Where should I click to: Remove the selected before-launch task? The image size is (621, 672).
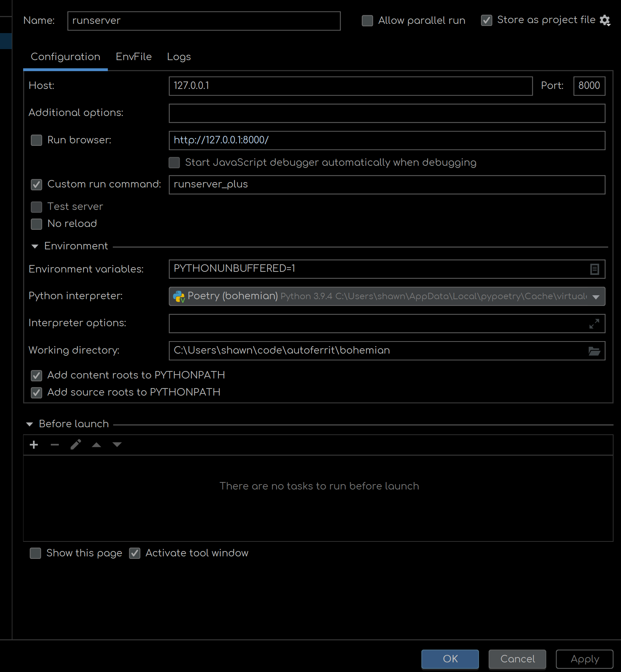point(54,445)
